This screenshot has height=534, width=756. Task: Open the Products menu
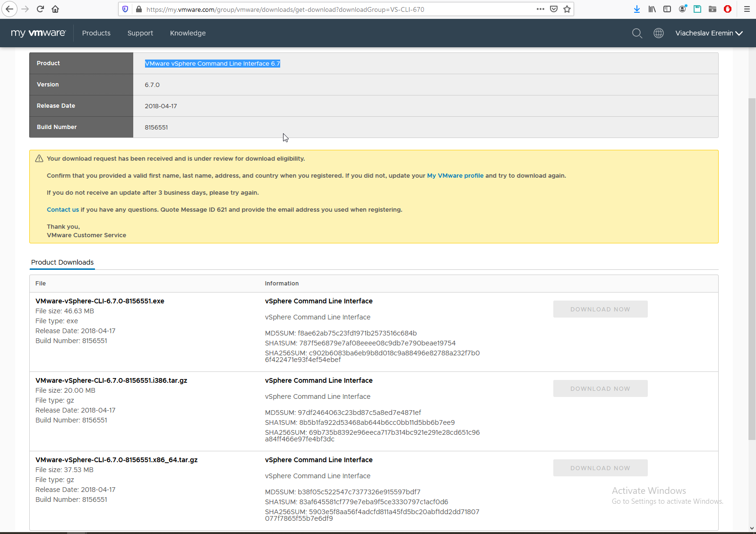(x=96, y=33)
